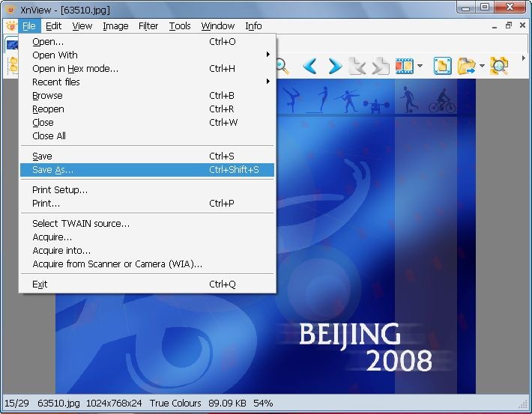Restore the inner document window
This screenshot has height=414, width=532.
pos(509,25)
